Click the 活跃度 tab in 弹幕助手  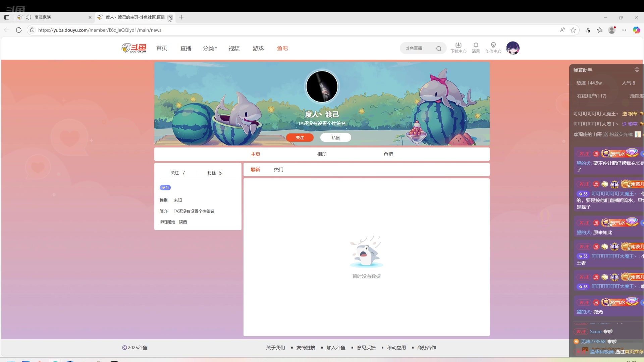coord(637,96)
